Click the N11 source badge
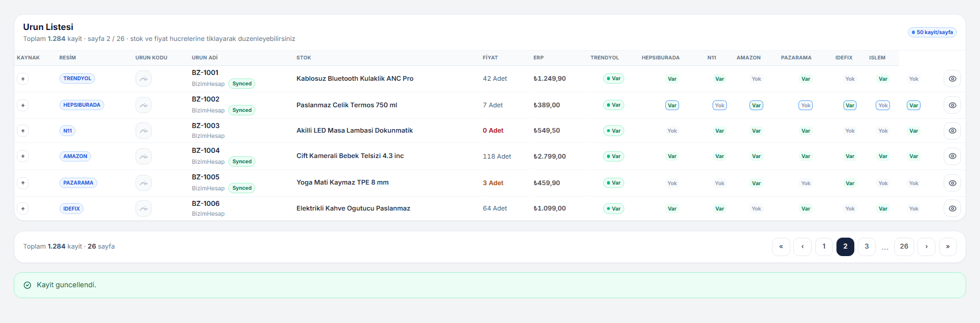 pos(67,130)
